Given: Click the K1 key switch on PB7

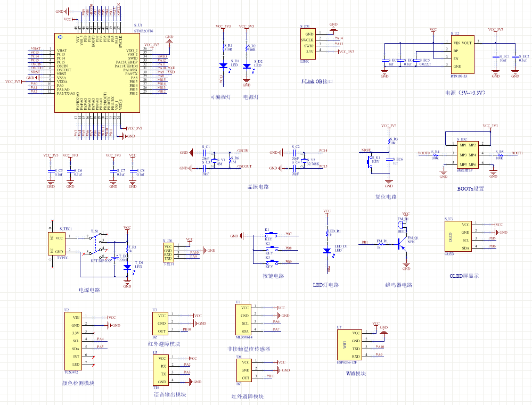Looking at the screenshot, I should tap(273, 234).
